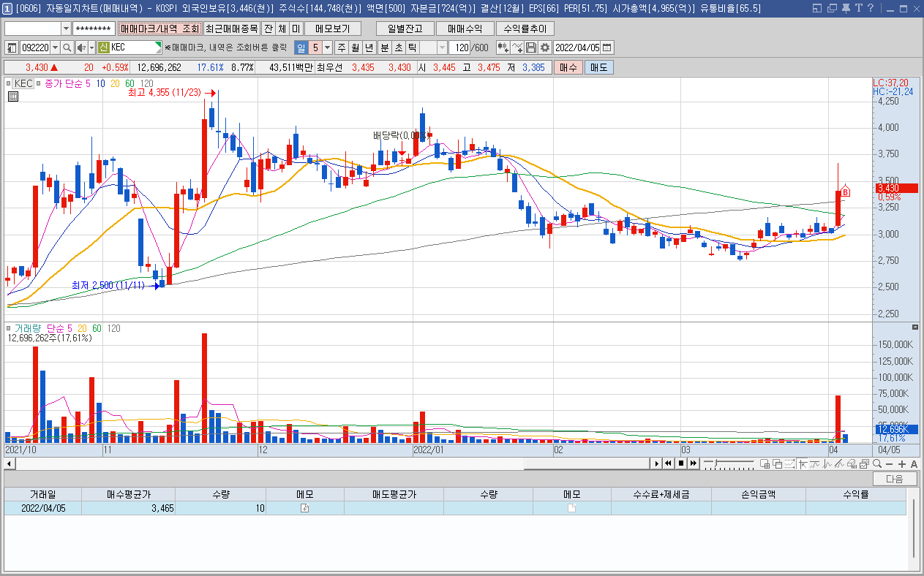Select the 년 yearly period toggle

[368, 48]
